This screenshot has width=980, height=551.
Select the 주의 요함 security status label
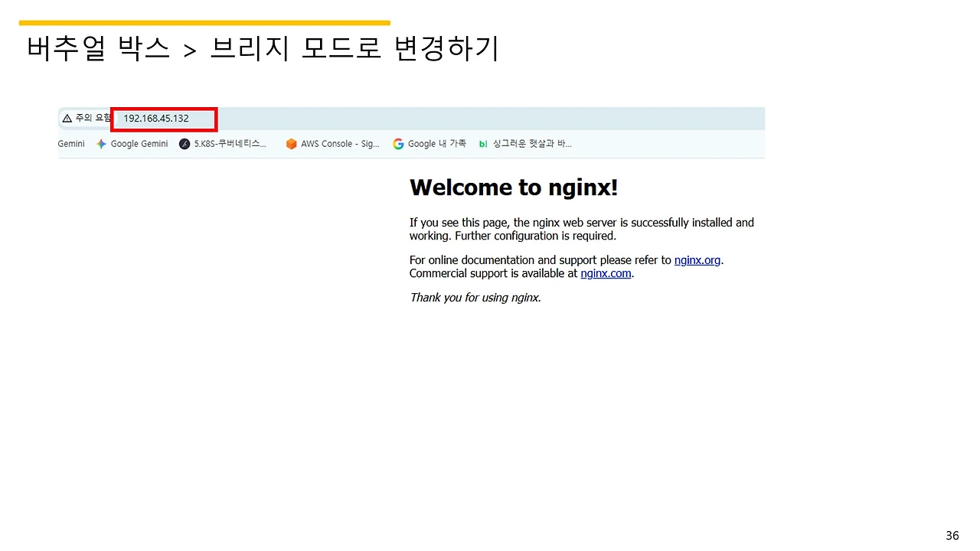(84, 118)
